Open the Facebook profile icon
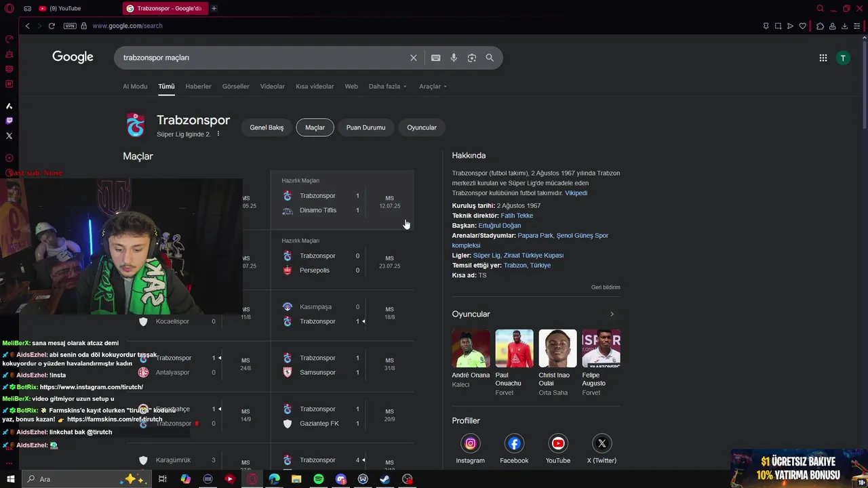Viewport: 868px width, 488px height. [x=514, y=443]
